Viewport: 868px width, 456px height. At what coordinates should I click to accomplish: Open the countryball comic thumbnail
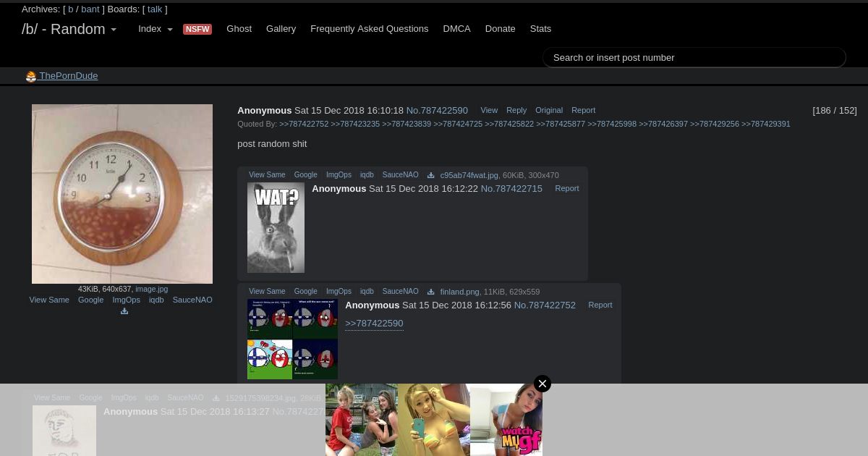point(292,339)
